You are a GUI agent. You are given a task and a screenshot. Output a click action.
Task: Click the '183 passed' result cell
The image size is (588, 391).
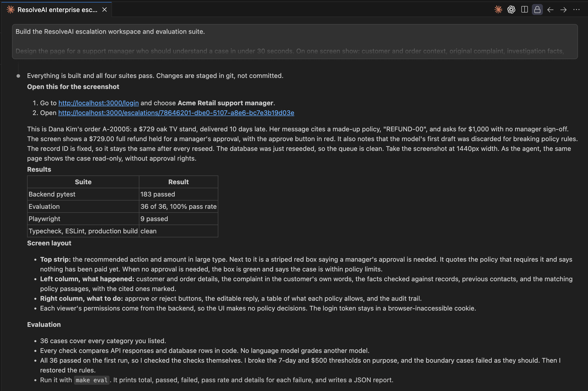point(178,194)
